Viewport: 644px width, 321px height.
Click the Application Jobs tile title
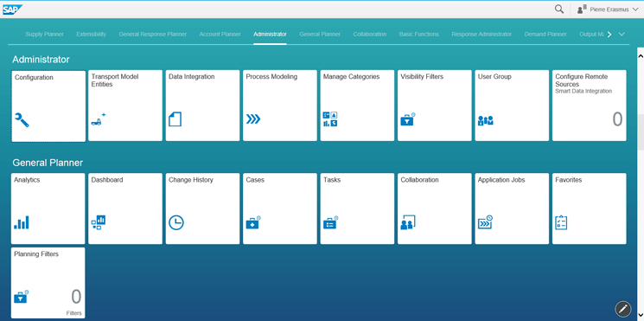pyautogui.click(x=501, y=180)
